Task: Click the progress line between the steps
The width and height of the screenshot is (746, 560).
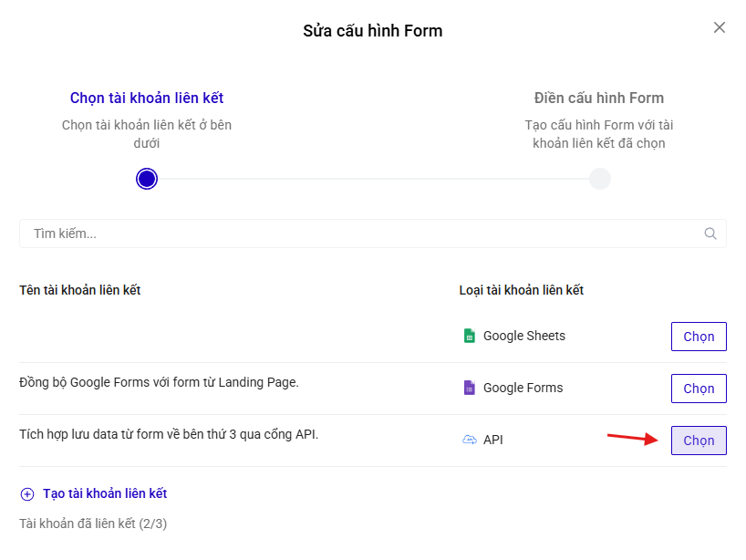Action: point(373,179)
